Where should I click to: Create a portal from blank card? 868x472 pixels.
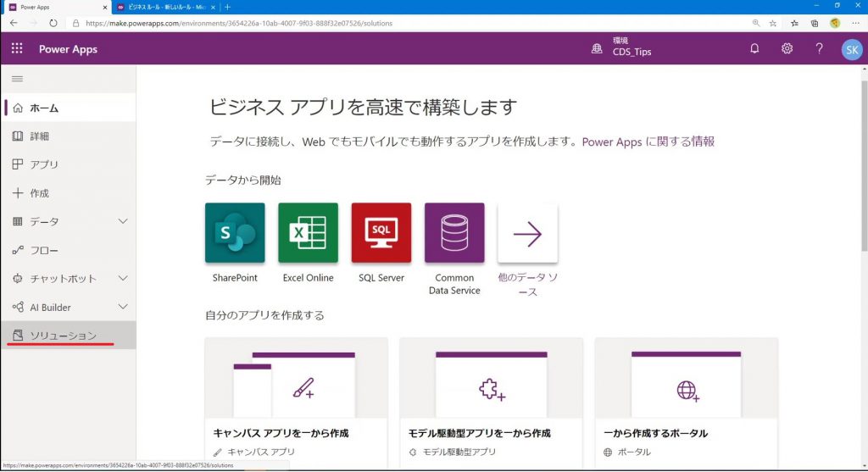pyautogui.click(x=687, y=403)
